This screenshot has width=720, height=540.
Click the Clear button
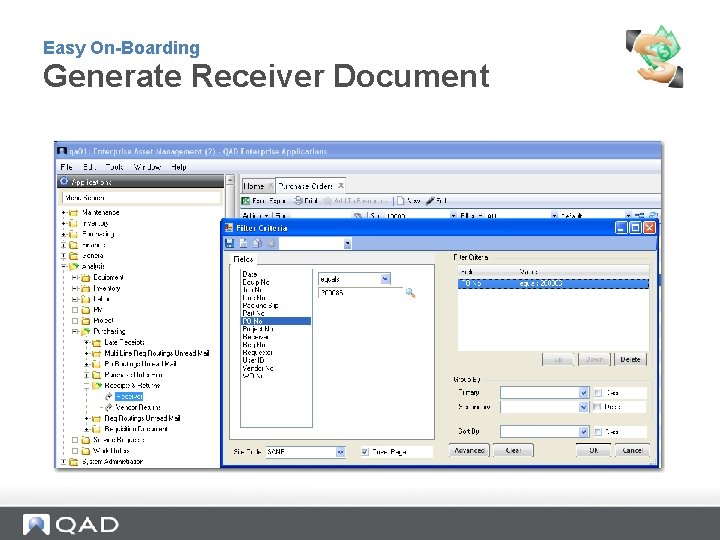(x=513, y=450)
